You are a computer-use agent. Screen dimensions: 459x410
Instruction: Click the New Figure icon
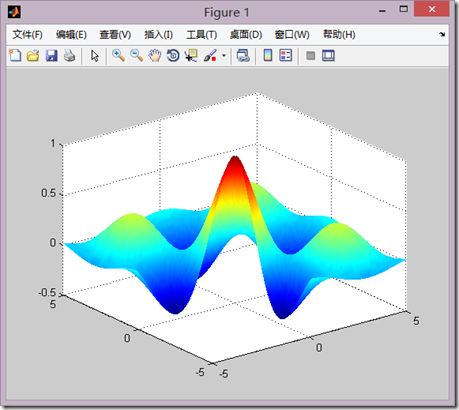15,55
